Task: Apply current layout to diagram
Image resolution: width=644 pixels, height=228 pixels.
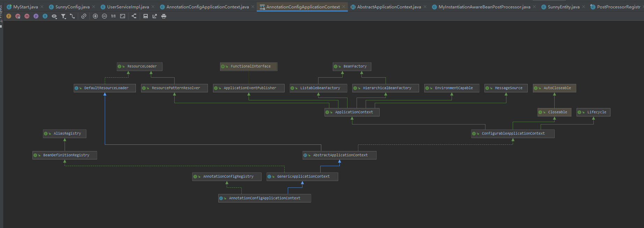Action: click(x=134, y=16)
